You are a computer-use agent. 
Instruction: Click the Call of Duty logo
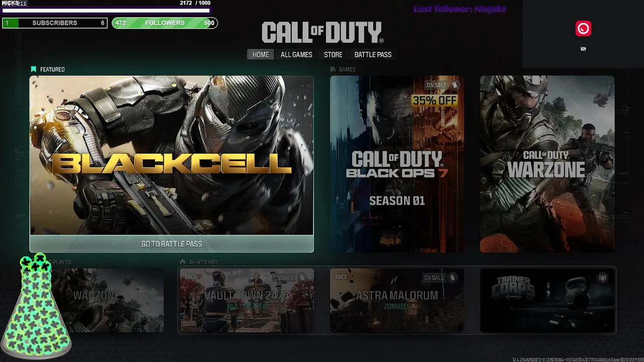click(x=322, y=33)
